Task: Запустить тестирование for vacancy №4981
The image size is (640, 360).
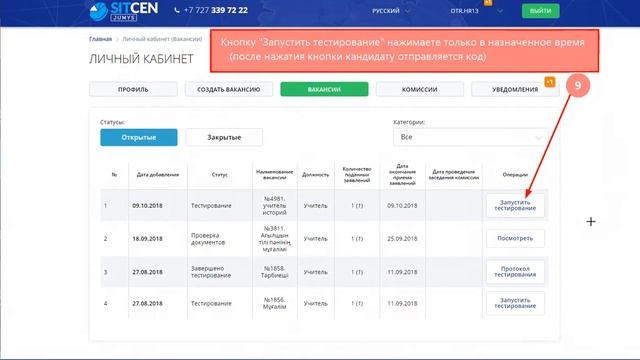Action: click(515, 205)
